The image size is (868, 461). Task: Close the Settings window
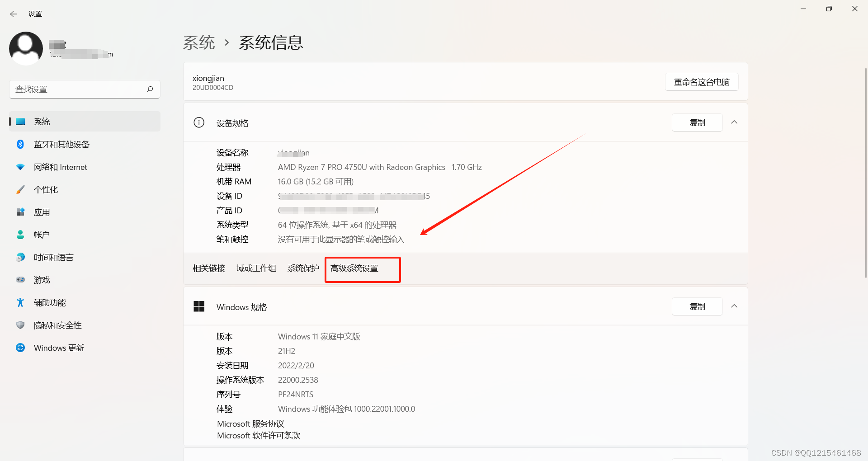pos(854,9)
